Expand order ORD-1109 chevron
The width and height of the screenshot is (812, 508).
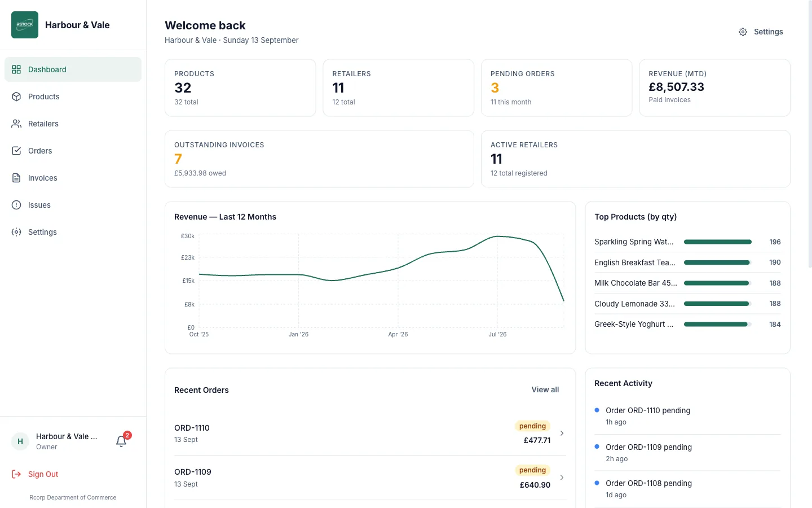[x=562, y=478]
